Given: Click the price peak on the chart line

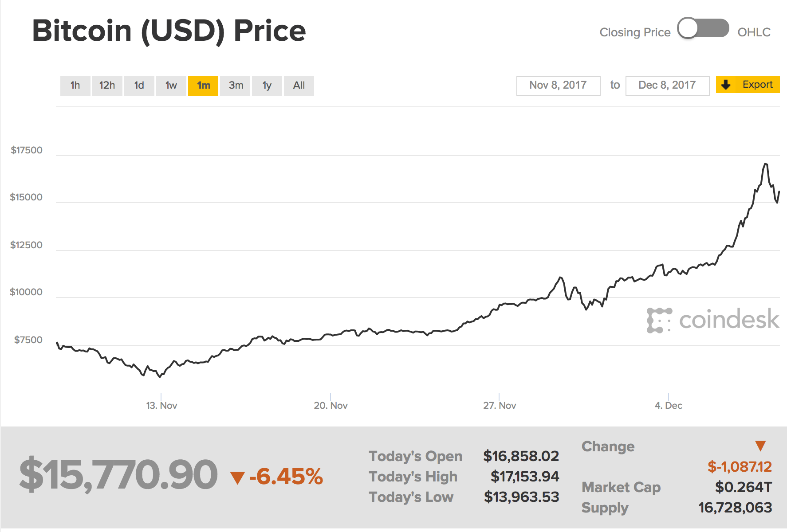Looking at the screenshot, I should 766,164.
